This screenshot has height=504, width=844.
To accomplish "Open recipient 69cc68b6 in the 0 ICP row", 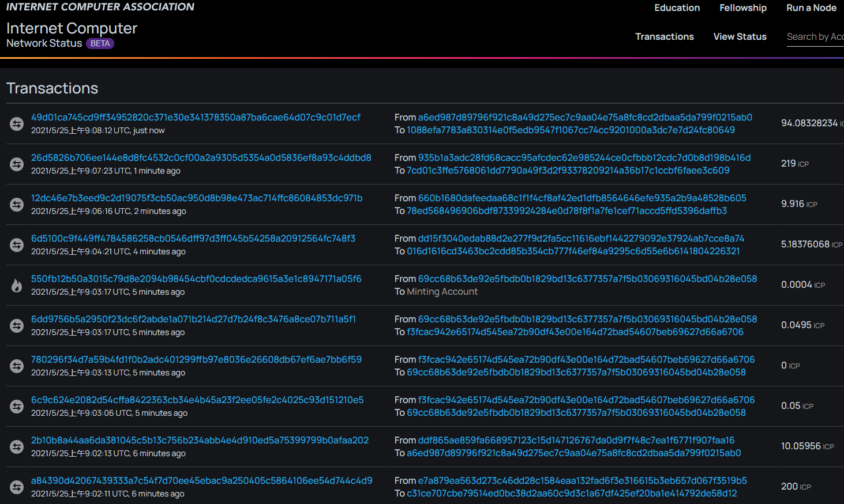I will [x=576, y=373].
